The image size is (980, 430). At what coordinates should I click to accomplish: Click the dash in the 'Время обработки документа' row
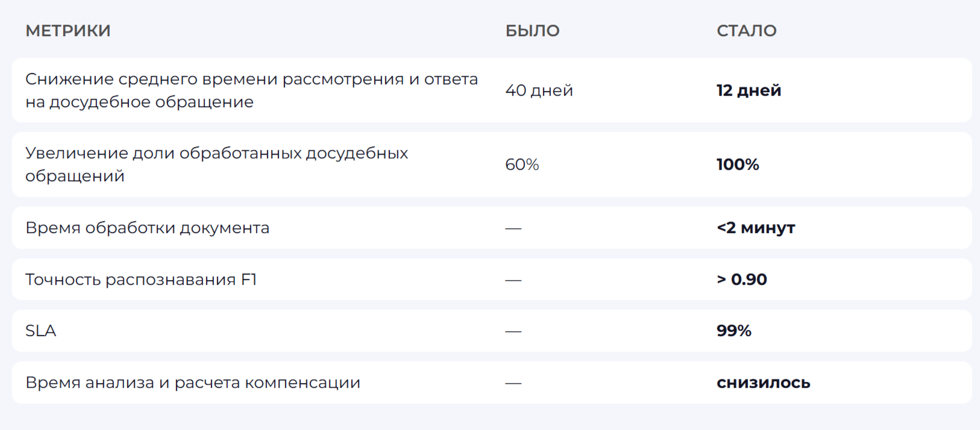(513, 229)
